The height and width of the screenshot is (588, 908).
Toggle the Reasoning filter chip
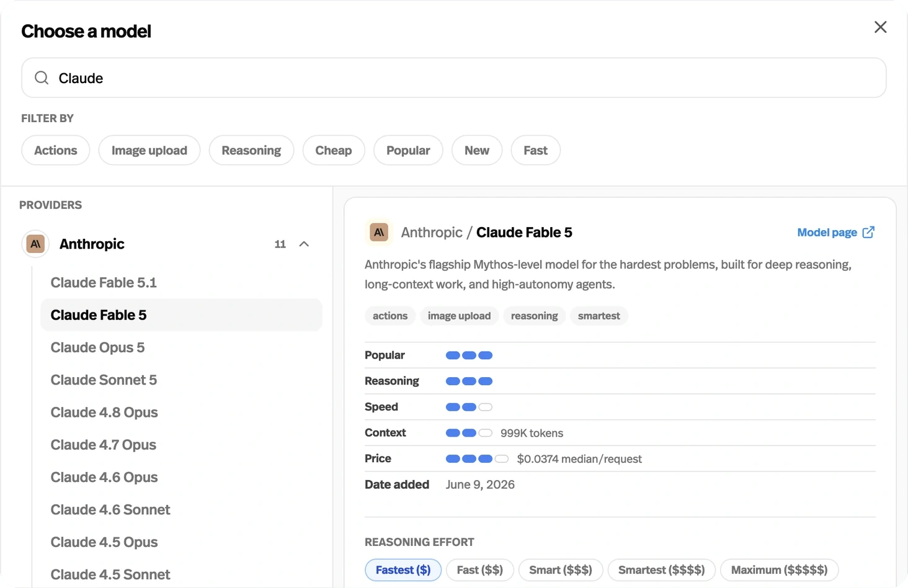[251, 150]
